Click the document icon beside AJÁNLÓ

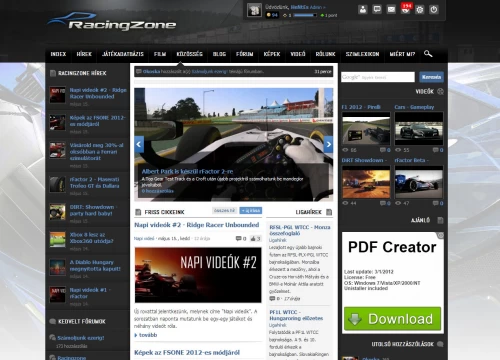coord(440,220)
